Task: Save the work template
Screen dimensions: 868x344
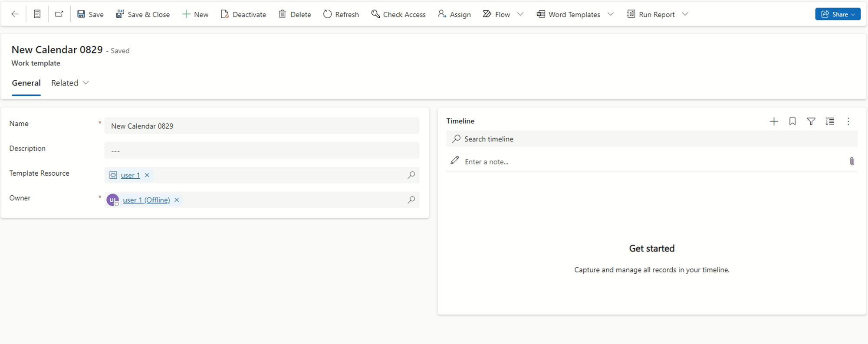Action: point(90,14)
